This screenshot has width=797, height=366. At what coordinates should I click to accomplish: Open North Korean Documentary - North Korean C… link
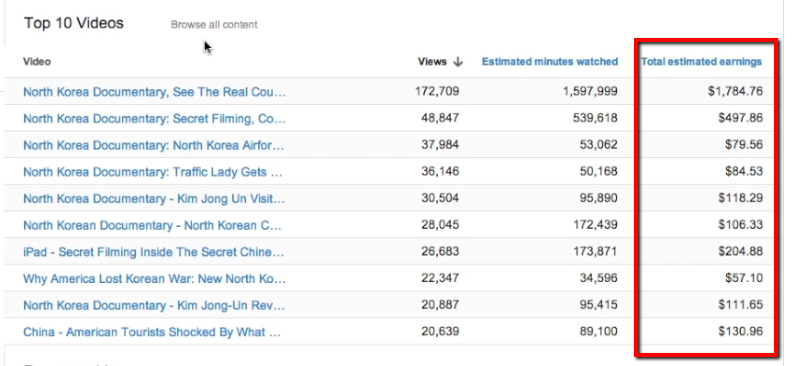[x=152, y=225]
